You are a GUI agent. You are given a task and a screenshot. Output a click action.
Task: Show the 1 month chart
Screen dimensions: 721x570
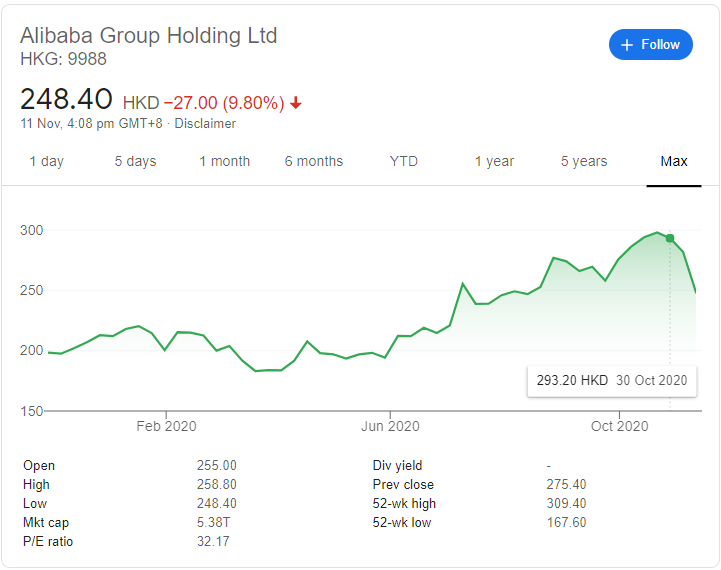click(x=224, y=161)
